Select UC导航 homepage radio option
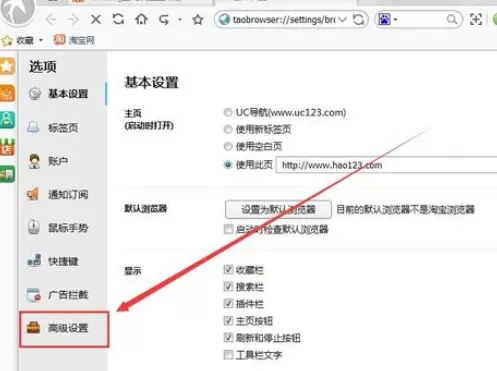The image size is (497, 371). 228,113
